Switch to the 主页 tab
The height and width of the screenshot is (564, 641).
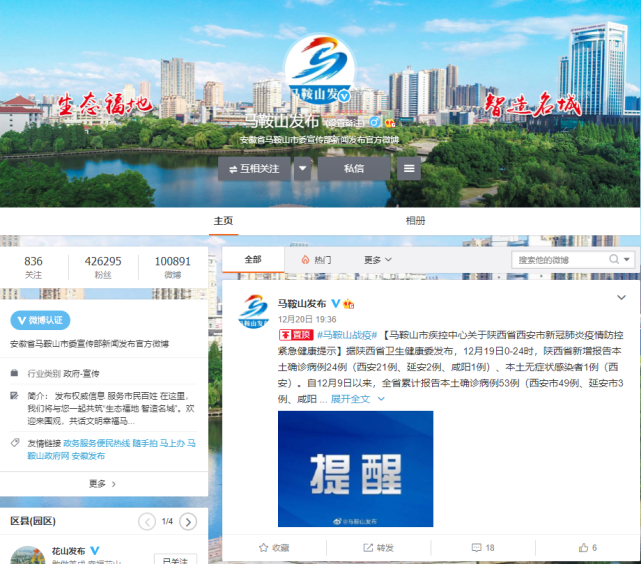click(223, 221)
